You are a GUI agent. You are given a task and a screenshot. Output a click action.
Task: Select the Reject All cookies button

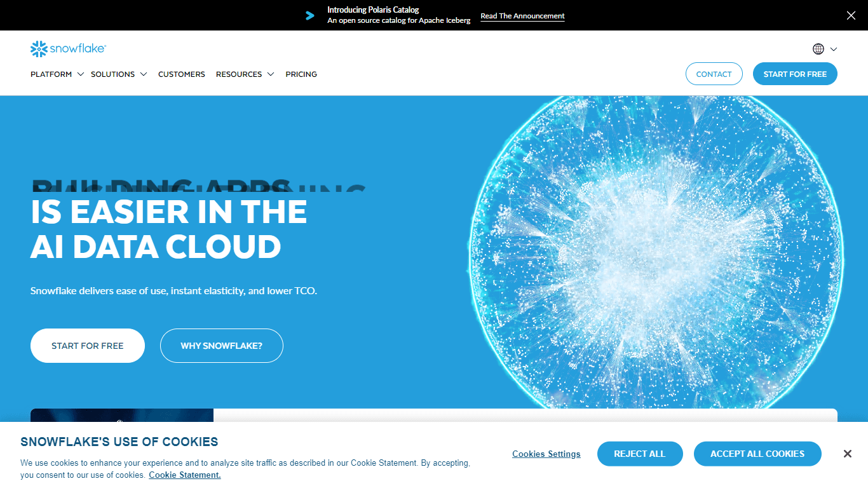[x=640, y=454]
